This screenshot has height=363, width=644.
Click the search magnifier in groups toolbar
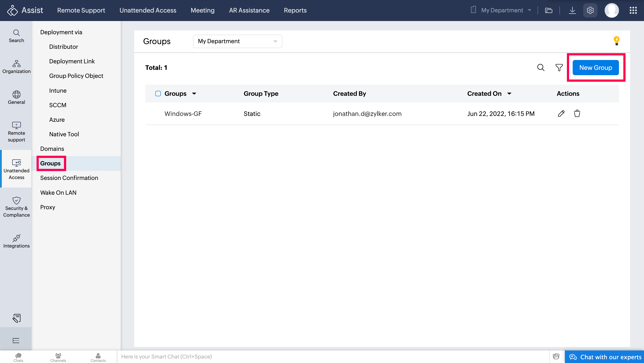[x=540, y=68]
